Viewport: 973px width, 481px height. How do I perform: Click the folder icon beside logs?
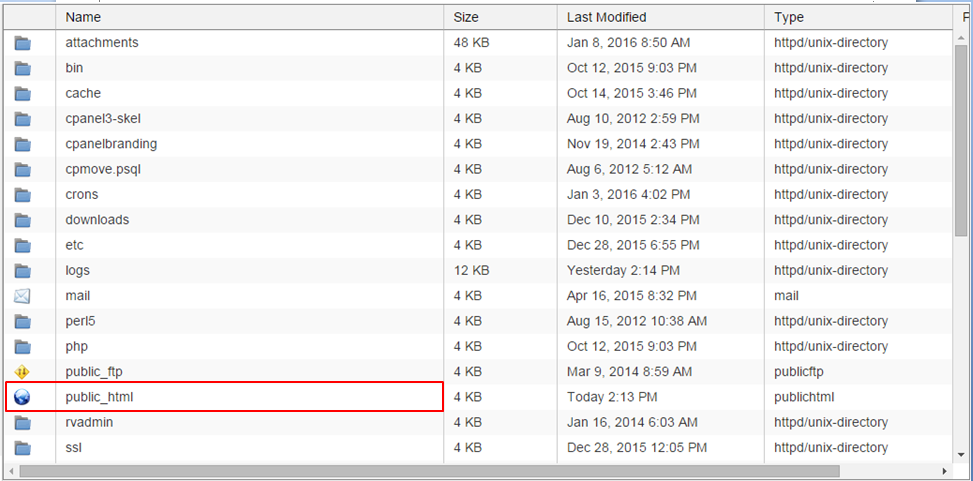click(x=23, y=271)
